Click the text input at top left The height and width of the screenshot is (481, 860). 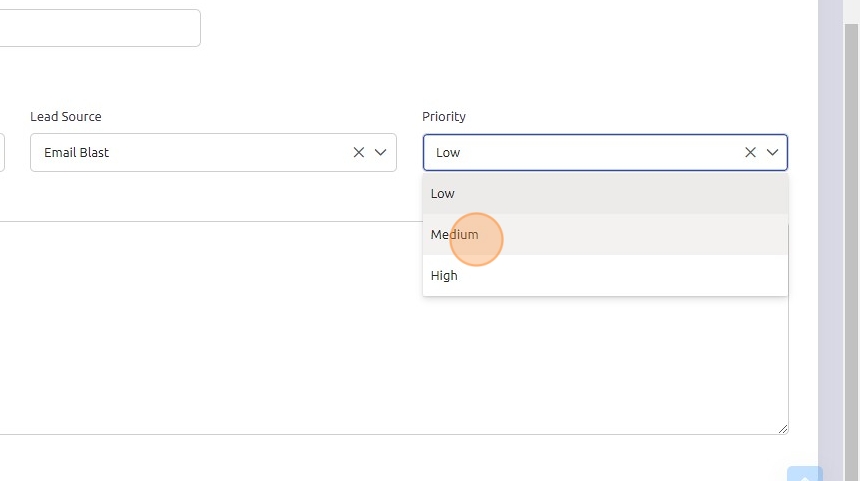(x=100, y=28)
